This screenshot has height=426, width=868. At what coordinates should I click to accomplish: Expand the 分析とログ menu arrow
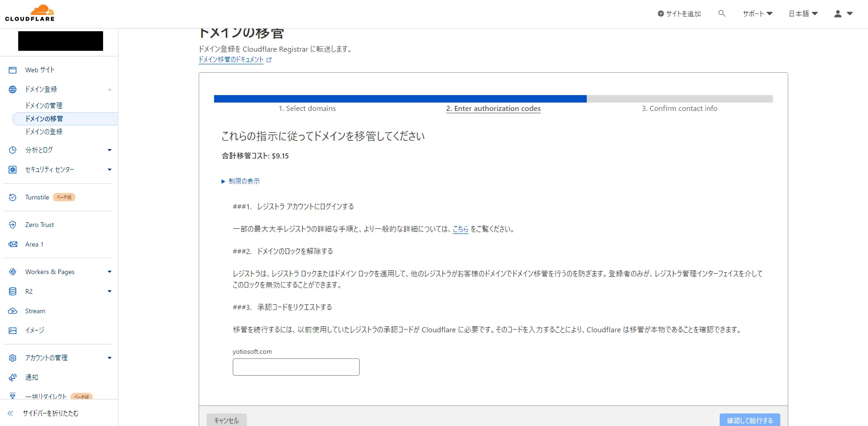pyautogui.click(x=110, y=150)
